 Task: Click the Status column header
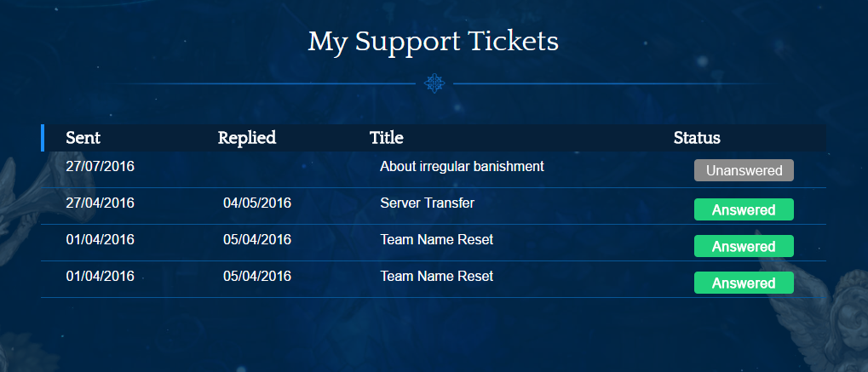[x=697, y=138]
